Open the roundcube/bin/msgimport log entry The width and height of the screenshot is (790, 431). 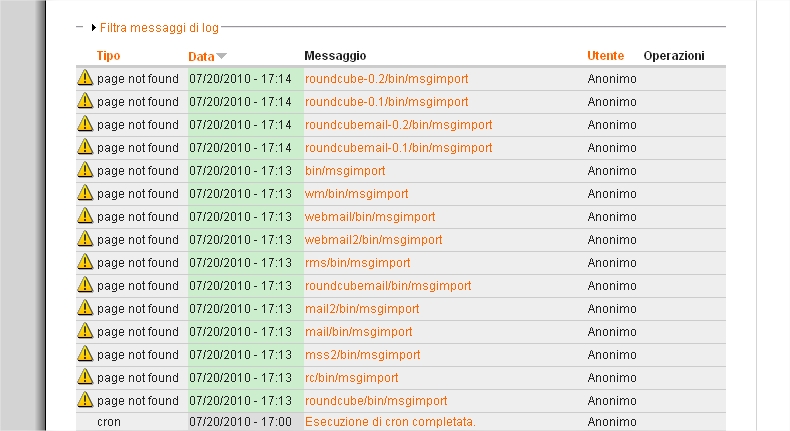click(x=376, y=401)
